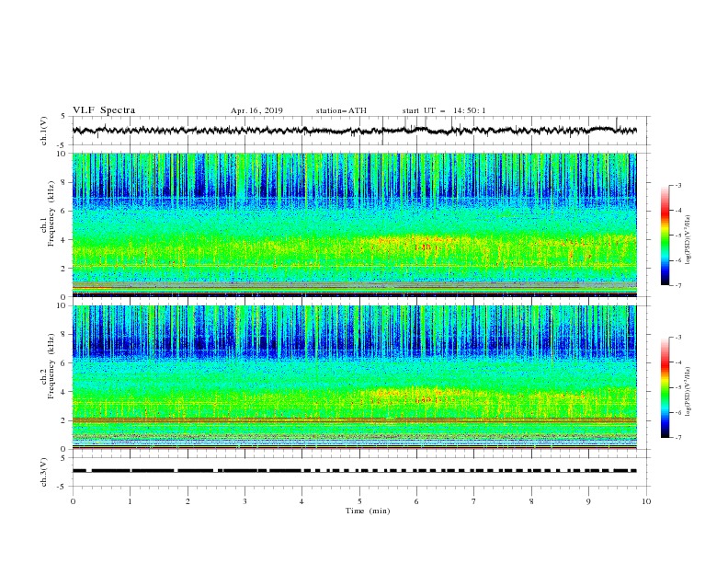Click the "-3" tick on ch.2 colorbar

coord(678,338)
